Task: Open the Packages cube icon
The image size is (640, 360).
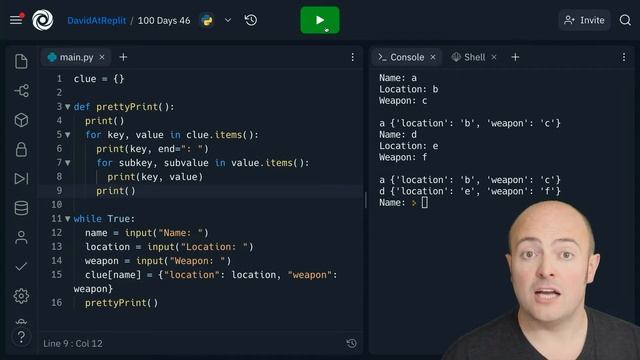Action: point(21,120)
